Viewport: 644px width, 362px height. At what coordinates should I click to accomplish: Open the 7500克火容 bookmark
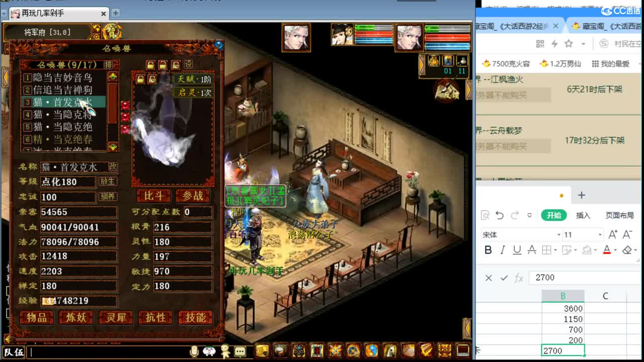506,64
